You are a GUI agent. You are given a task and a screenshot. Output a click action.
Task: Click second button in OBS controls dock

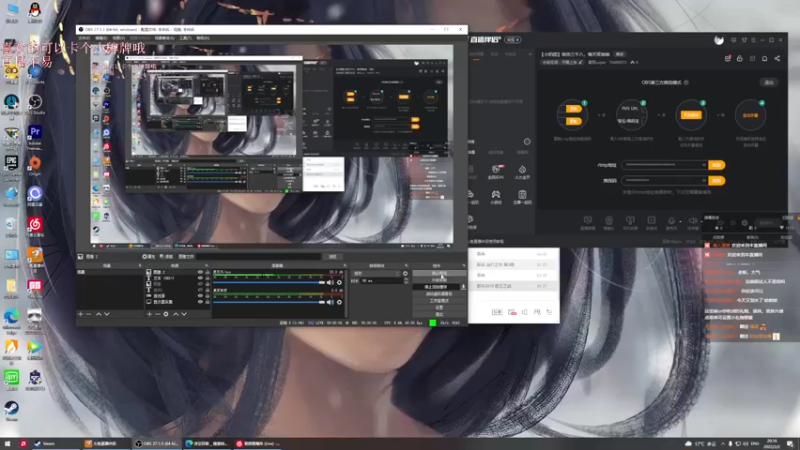coord(439,280)
